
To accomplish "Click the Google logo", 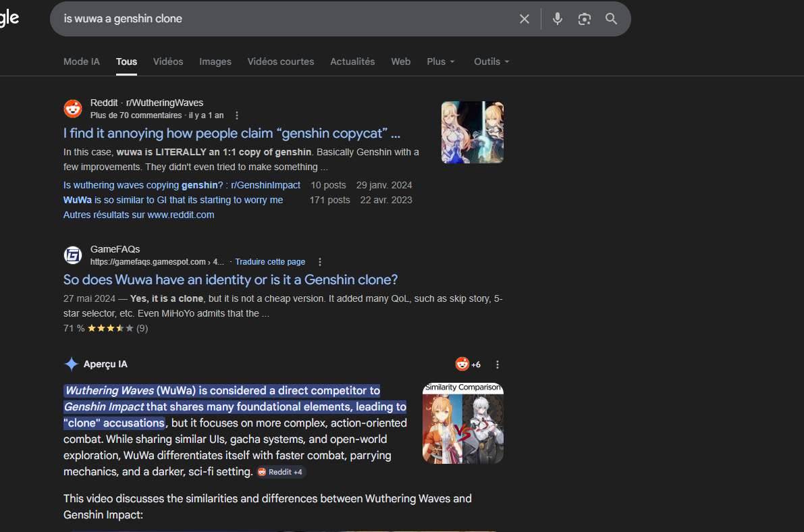I will pyautogui.click(x=9, y=18).
